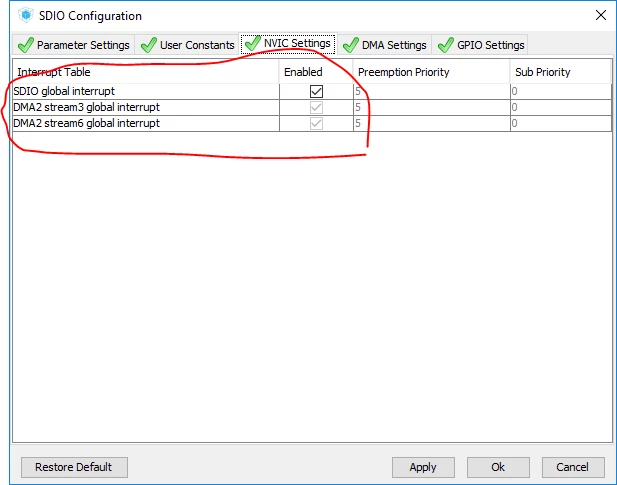Click the Restore Default button
617x485 pixels.
[x=74, y=467]
